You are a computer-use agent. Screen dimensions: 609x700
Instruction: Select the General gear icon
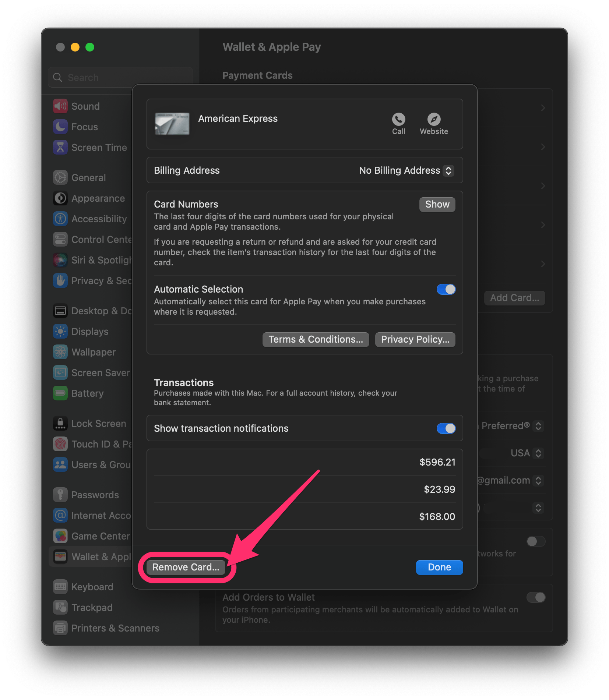(60, 177)
